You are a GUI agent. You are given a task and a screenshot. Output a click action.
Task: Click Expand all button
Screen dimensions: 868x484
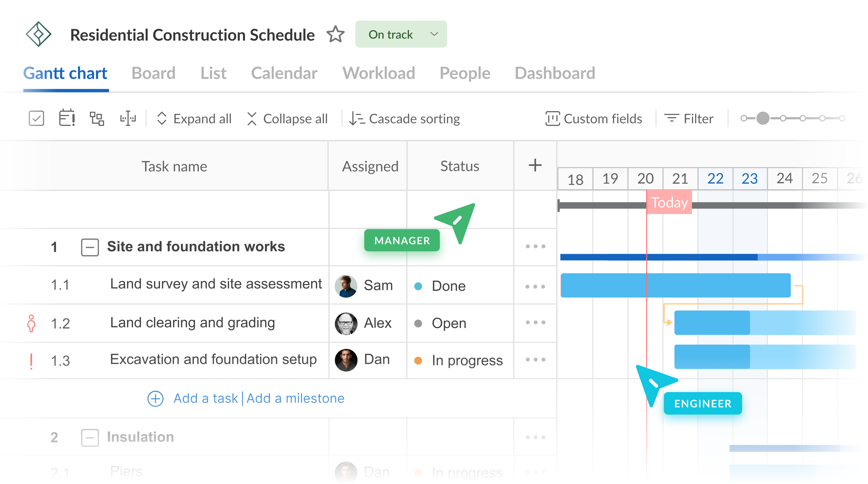click(194, 119)
